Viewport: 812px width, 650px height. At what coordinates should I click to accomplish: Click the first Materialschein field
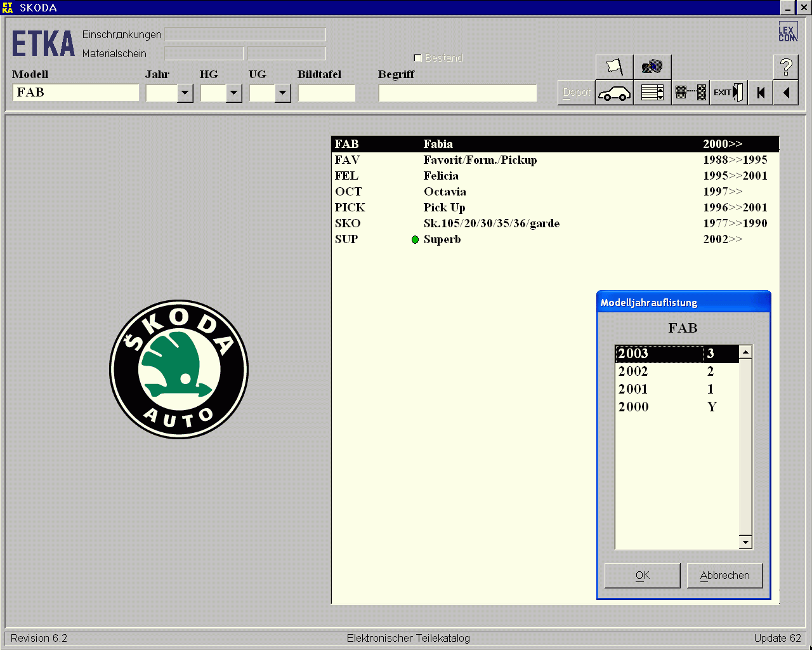point(204,53)
